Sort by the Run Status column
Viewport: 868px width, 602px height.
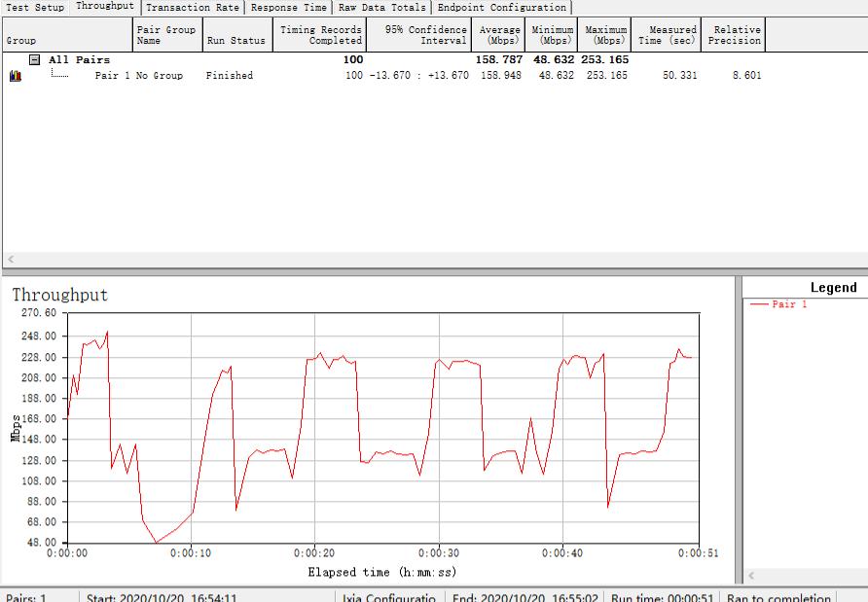click(237, 35)
